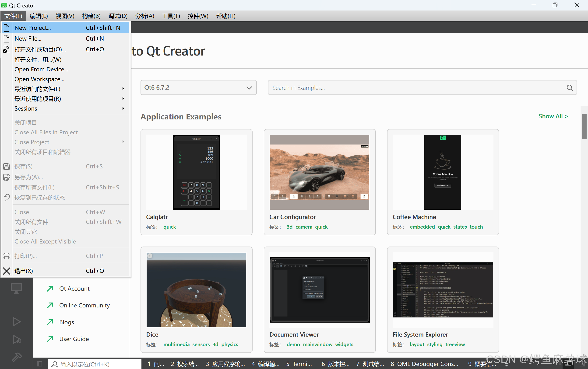Viewport: 588px width, 369px height.
Task: Open the 分析(A) menu
Action: (145, 16)
